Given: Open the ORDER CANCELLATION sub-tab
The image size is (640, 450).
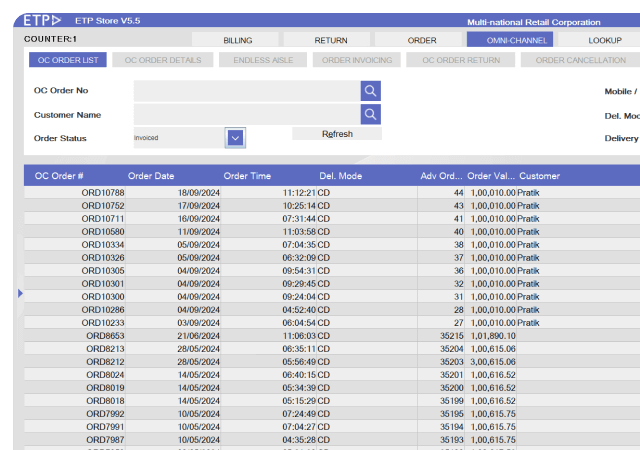Looking at the screenshot, I should (x=580, y=60).
